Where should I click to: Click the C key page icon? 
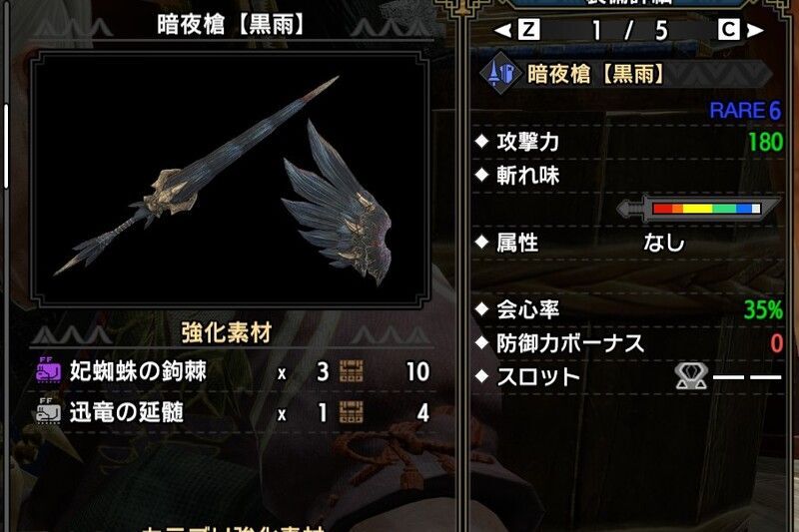tap(729, 30)
